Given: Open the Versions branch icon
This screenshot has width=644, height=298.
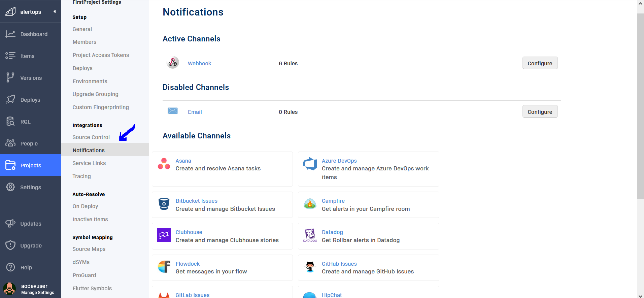Looking at the screenshot, I should pyautogui.click(x=10, y=78).
